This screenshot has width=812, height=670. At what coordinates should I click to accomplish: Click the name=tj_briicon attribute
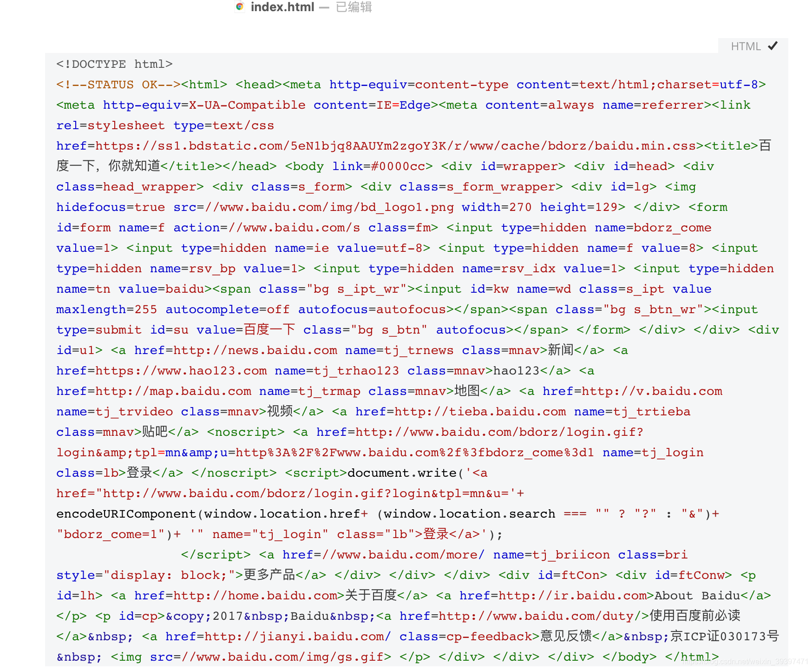[x=551, y=555]
